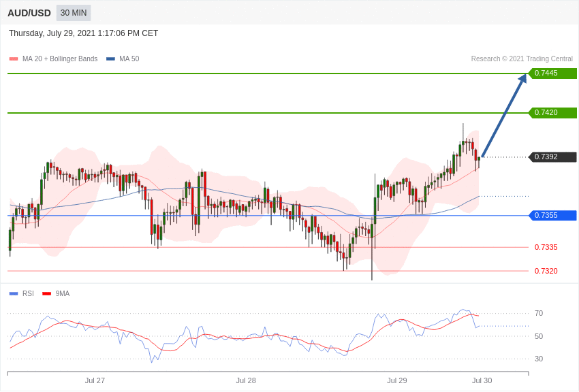This screenshot has width=579, height=392.
Task: Click the RSI 70 level label
Action: [539, 314]
